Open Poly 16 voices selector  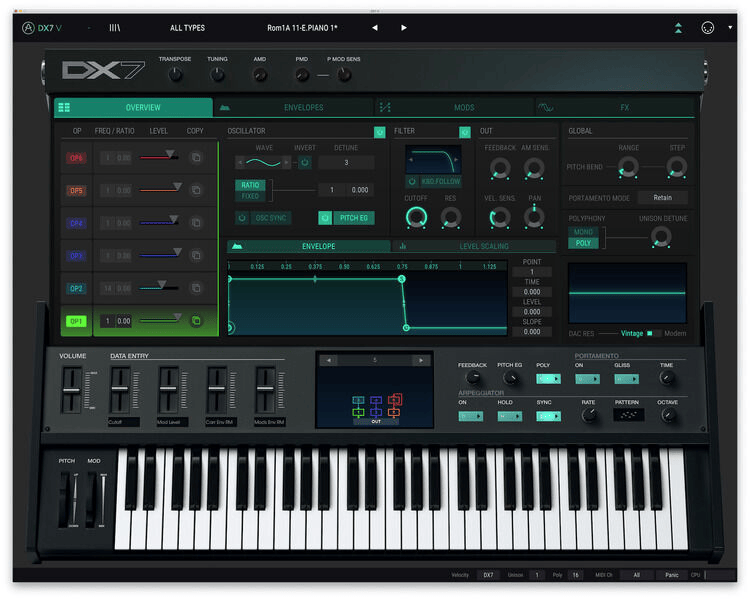click(576, 575)
